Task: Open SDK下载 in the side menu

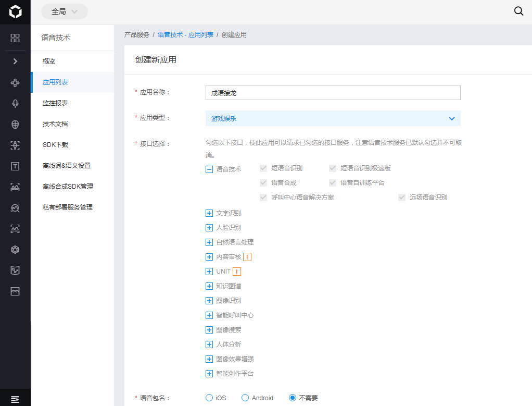Action: click(x=72, y=145)
